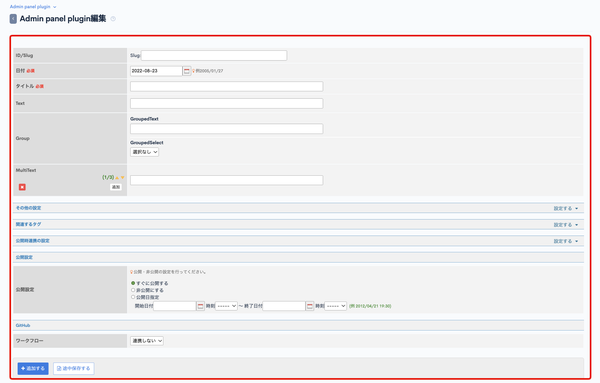Focus the MultiText input field
Screen dimensions: 600x383
(227, 180)
